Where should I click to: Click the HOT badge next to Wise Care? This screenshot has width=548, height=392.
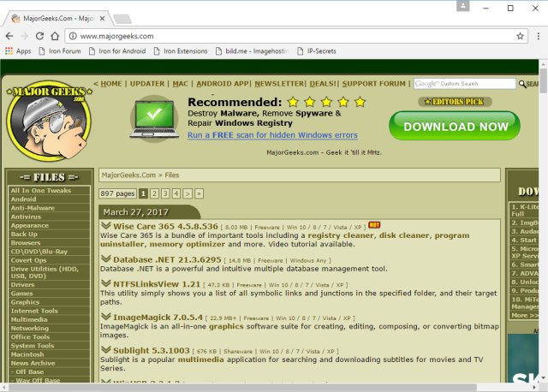click(374, 225)
